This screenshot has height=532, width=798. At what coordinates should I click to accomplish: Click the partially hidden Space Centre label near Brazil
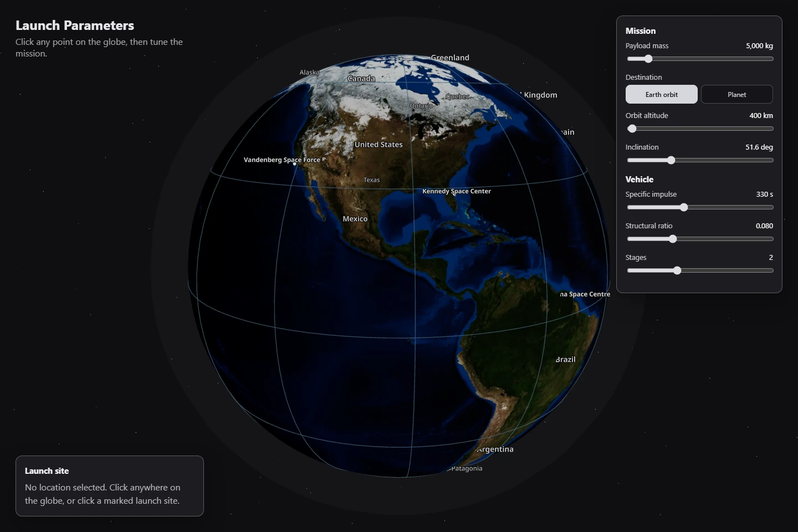coord(585,294)
